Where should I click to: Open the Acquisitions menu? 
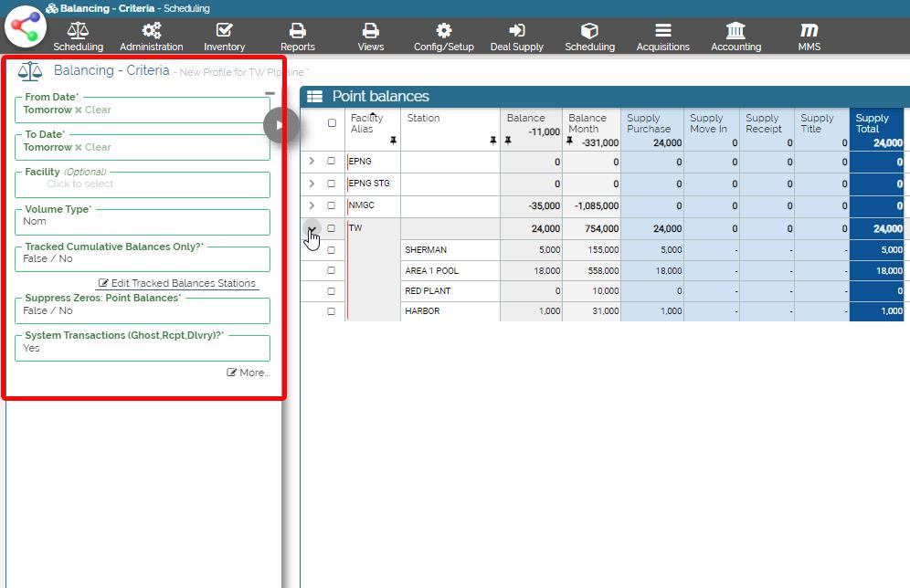pyautogui.click(x=663, y=37)
